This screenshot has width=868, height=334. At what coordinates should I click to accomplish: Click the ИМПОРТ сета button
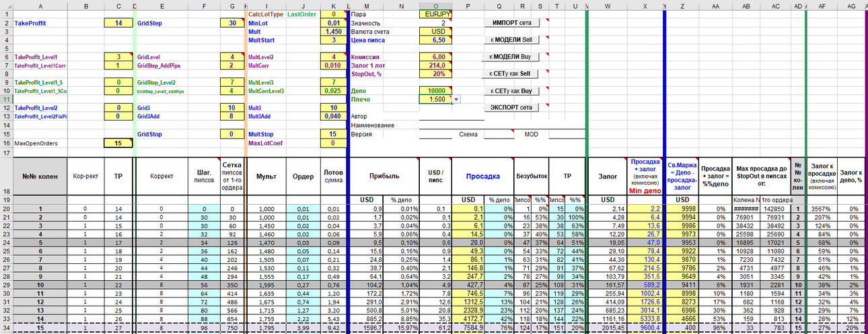pos(511,23)
